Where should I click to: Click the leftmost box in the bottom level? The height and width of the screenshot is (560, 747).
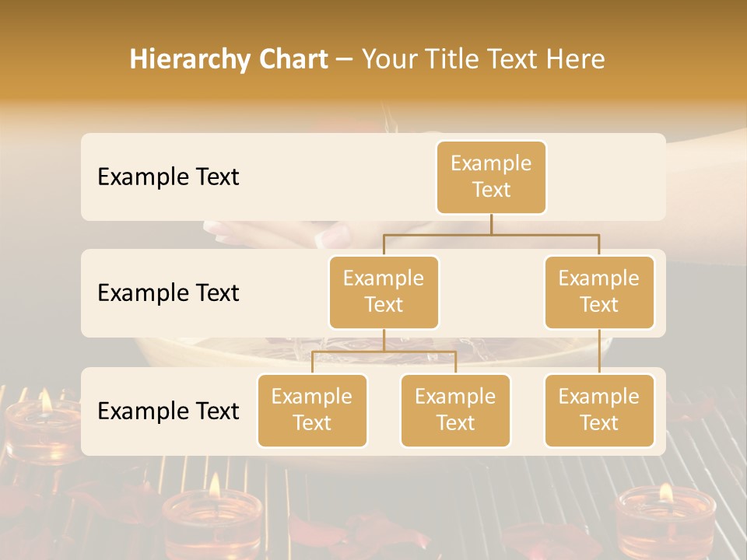click(x=312, y=411)
